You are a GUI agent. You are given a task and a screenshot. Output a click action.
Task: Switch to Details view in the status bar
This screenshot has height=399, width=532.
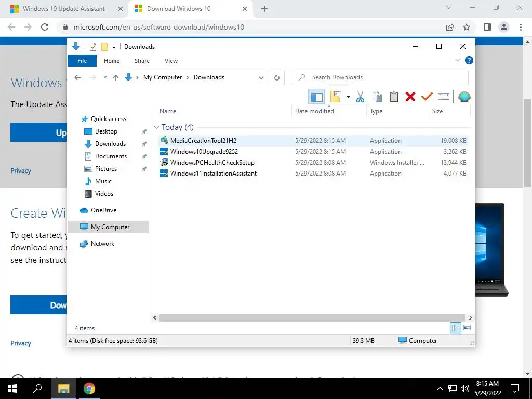(456, 328)
